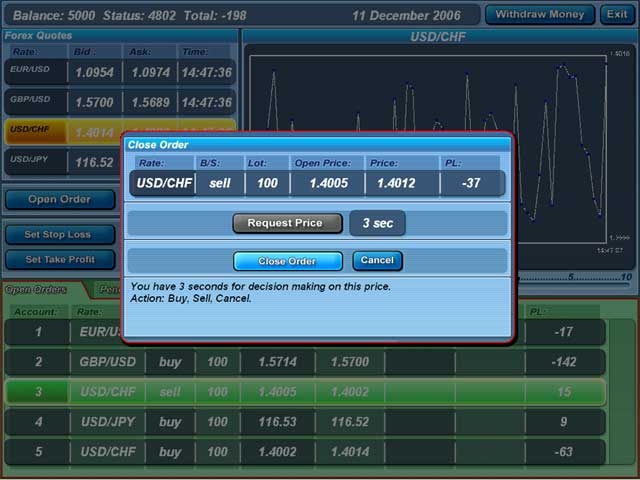Click the Withdraw Money button
The image size is (640, 480).
tap(539, 15)
